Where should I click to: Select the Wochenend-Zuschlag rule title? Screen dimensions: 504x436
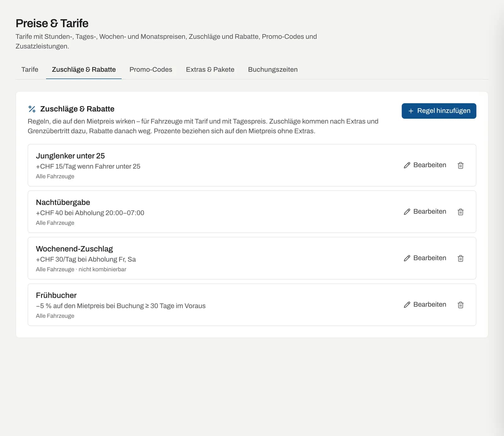[74, 249]
